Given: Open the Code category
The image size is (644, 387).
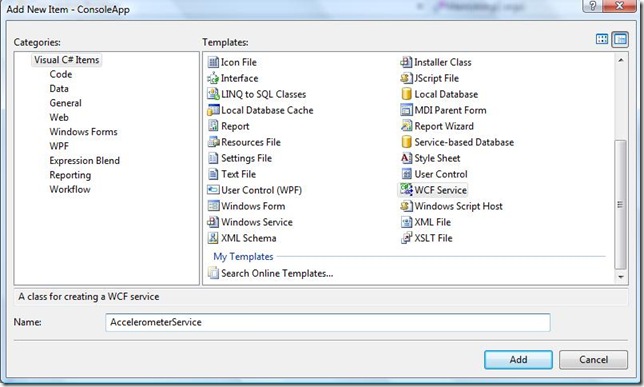Looking at the screenshot, I should pyautogui.click(x=61, y=74).
